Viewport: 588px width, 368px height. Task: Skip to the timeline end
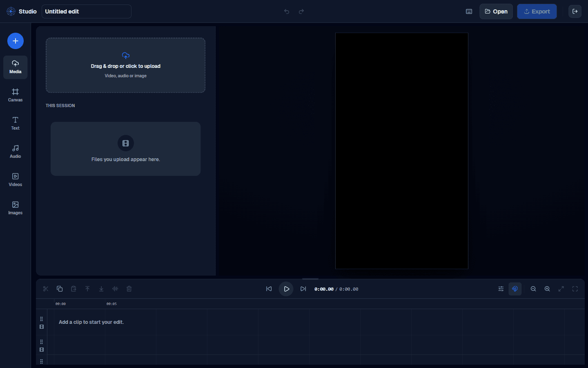coord(303,289)
